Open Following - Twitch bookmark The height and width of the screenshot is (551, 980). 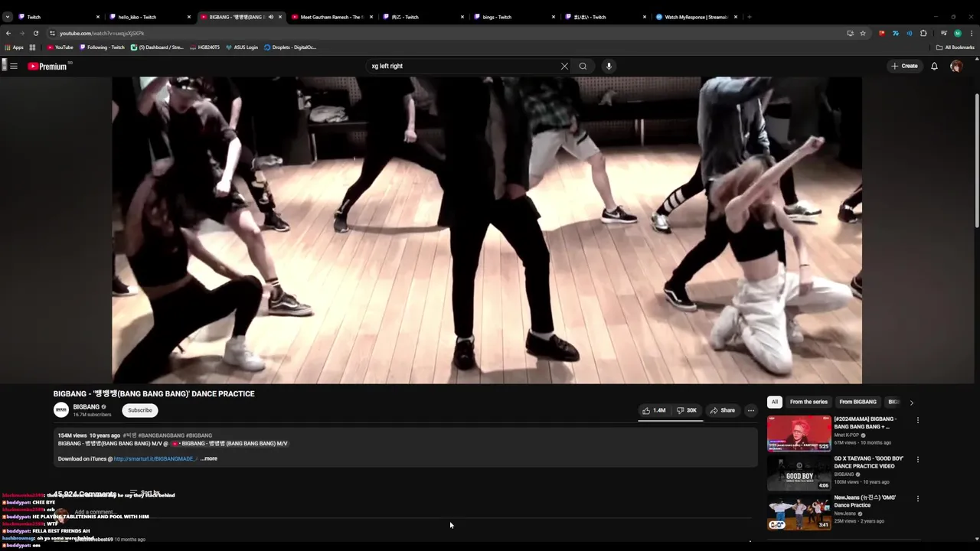coord(102,47)
